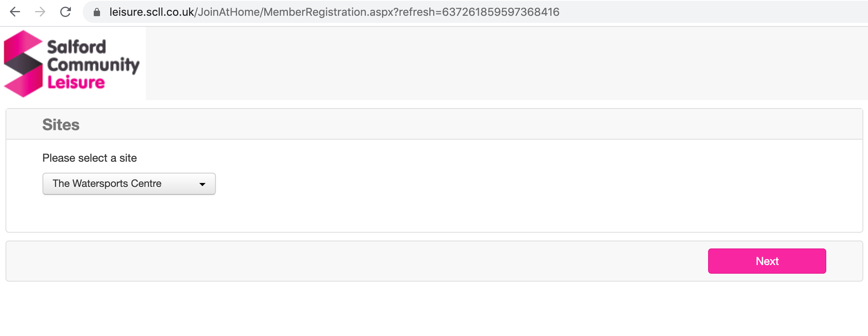Click the "Community" word in the logo
The image size is (868, 336).
[93, 65]
